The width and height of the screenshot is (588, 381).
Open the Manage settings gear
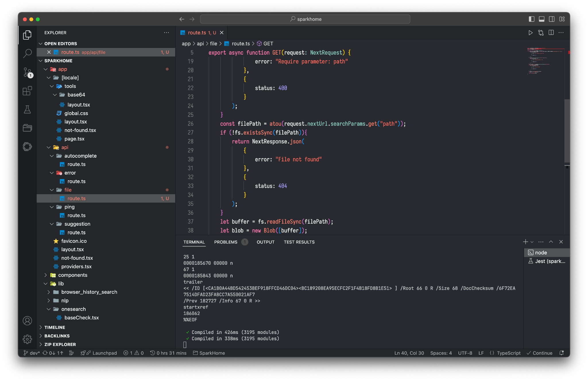[27, 339]
